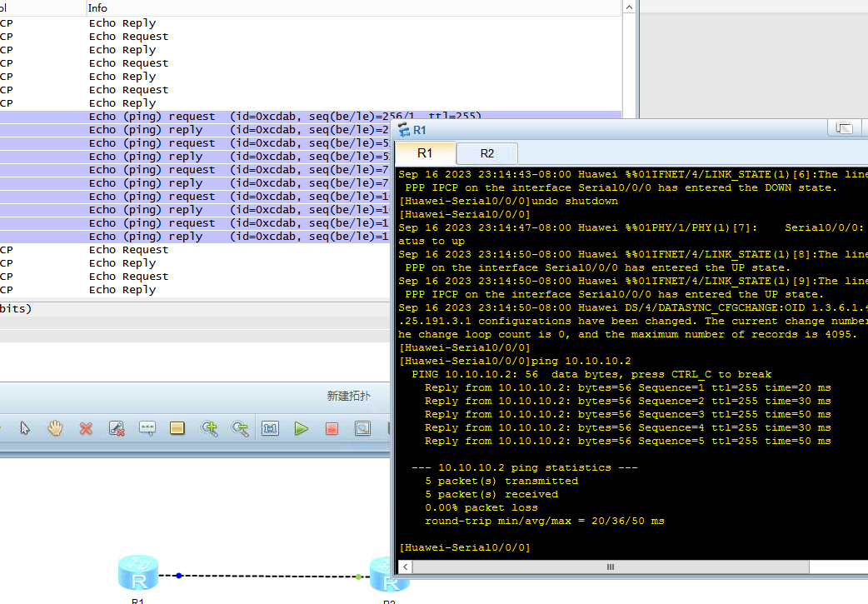Image resolution: width=868 pixels, height=604 pixels.
Task: Click the delete-all-links tool icon
Action: (x=117, y=428)
